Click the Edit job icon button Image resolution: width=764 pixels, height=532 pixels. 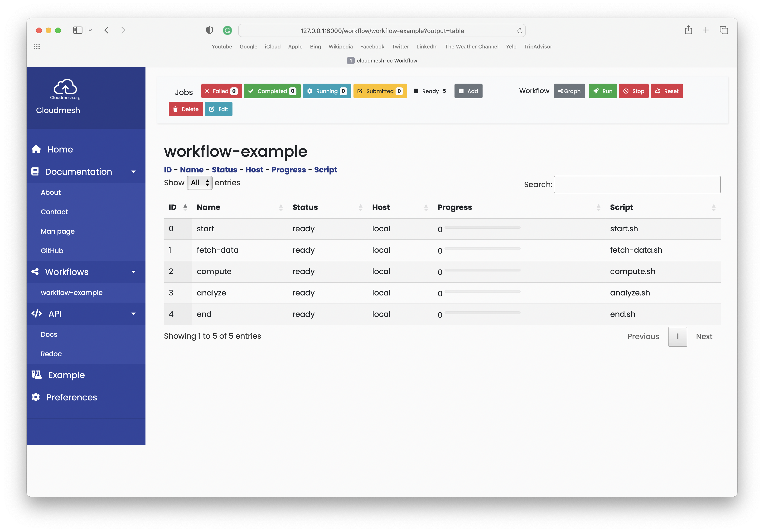tap(219, 109)
